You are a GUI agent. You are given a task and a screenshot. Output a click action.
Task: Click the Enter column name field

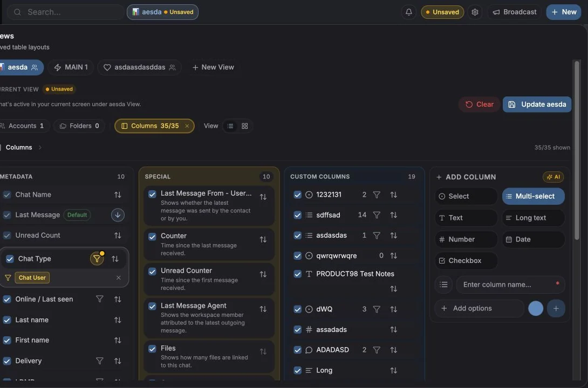click(x=510, y=285)
